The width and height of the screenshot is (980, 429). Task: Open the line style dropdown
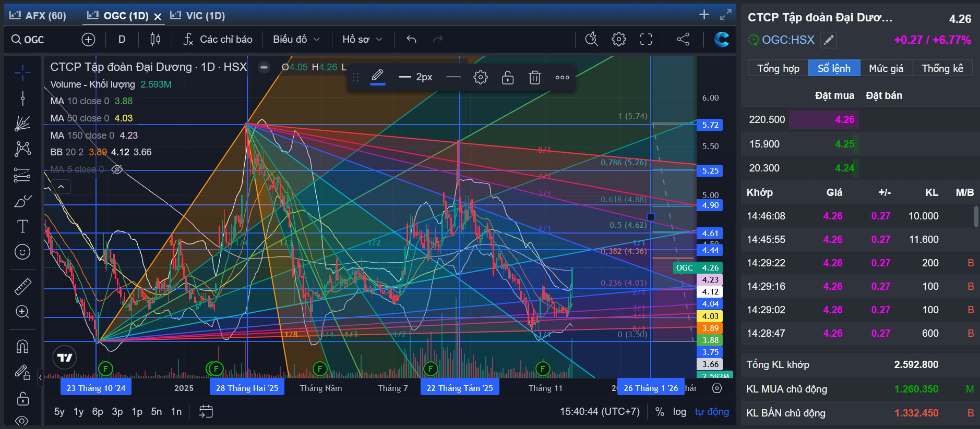(453, 78)
